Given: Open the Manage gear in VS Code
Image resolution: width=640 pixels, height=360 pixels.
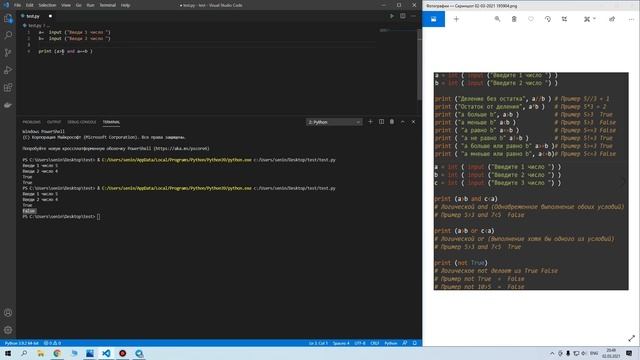Looking at the screenshot, I should coord(8,330).
